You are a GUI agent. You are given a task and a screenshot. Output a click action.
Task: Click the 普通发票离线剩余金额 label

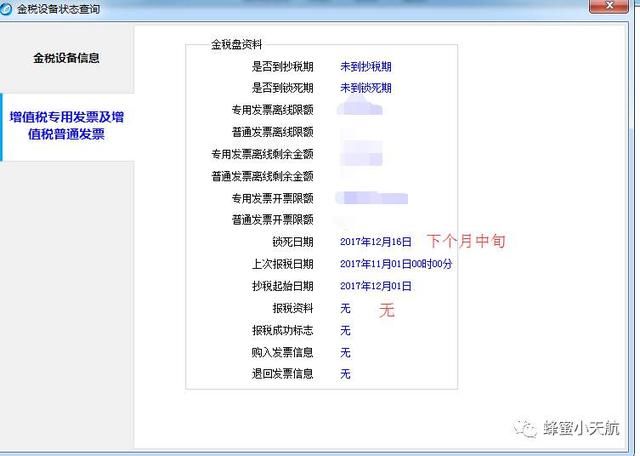(x=262, y=176)
